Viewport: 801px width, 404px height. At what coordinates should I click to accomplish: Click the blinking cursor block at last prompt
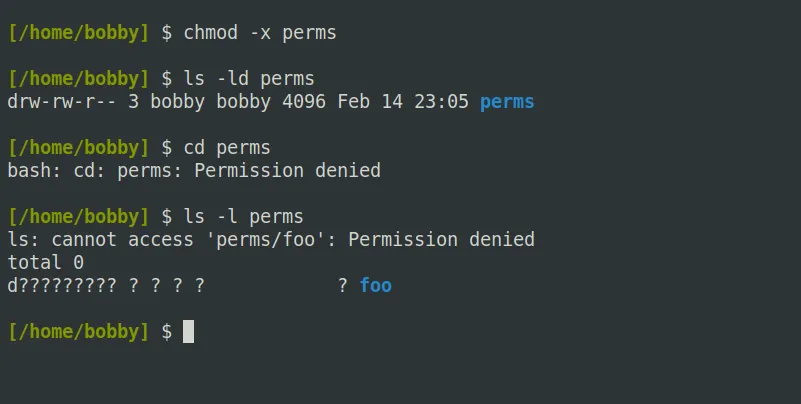[x=189, y=331]
